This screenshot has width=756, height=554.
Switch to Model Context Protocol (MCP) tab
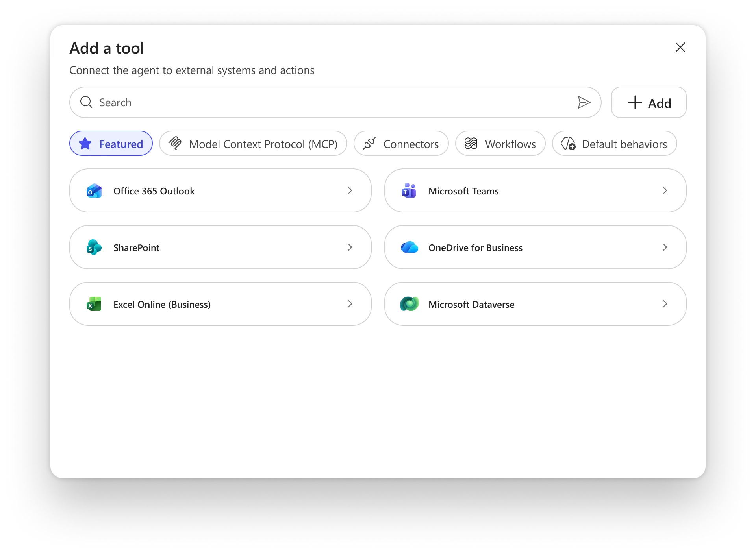(x=253, y=143)
